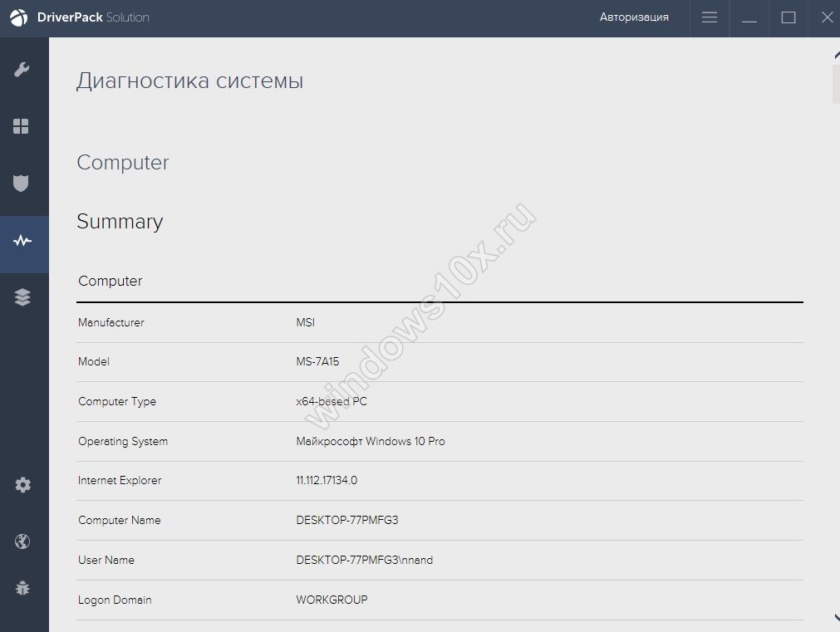Click the Авторизация link
This screenshot has height=632, width=840.
pos(634,17)
